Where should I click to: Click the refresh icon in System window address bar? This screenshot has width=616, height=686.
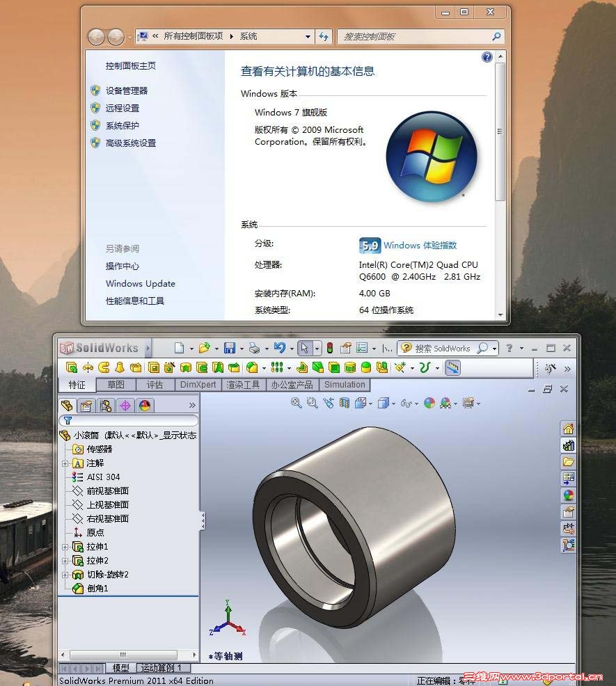tap(324, 36)
